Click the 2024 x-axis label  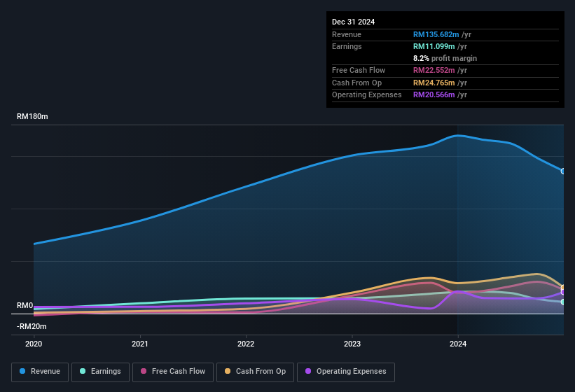[x=458, y=344]
